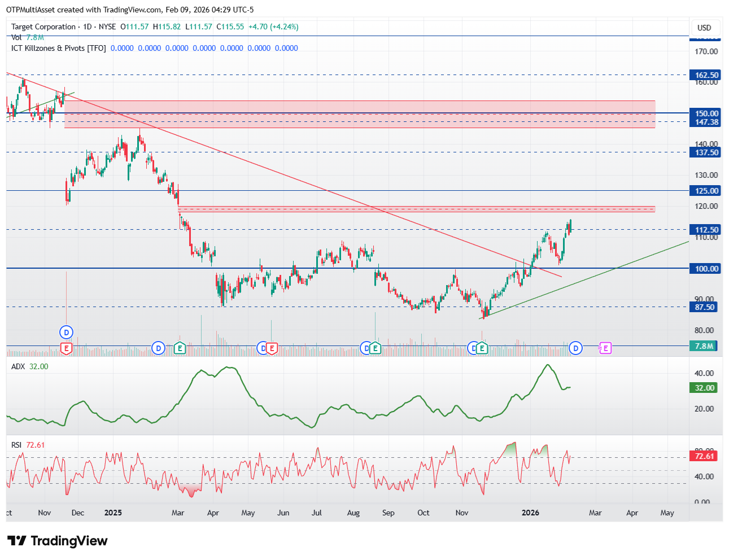Click the dividend marker raised above the volume bars

point(67,332)
